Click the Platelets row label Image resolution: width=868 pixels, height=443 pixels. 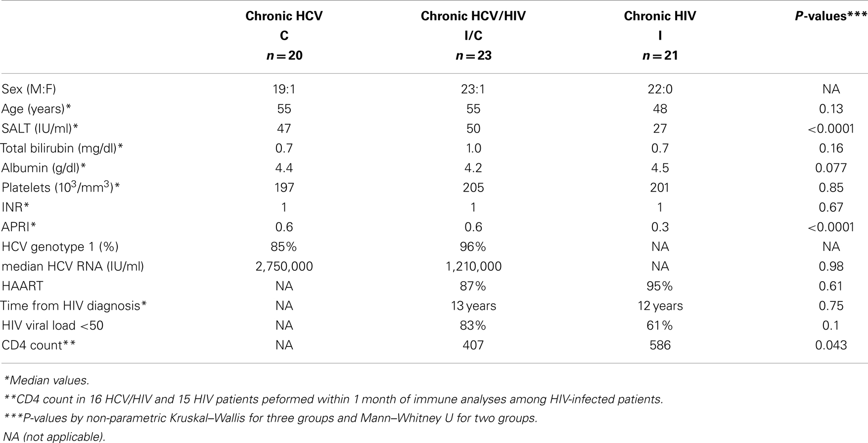61,188
